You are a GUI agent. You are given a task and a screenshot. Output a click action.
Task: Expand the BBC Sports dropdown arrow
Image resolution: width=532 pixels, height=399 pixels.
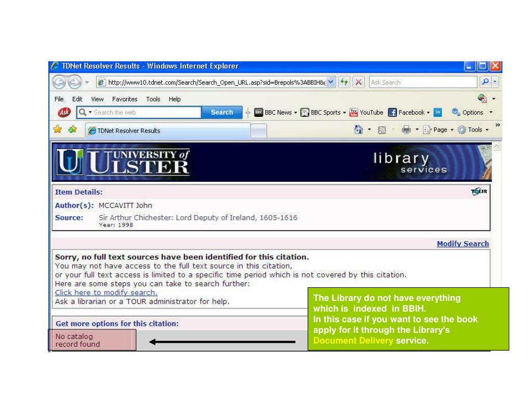[344, 113]
